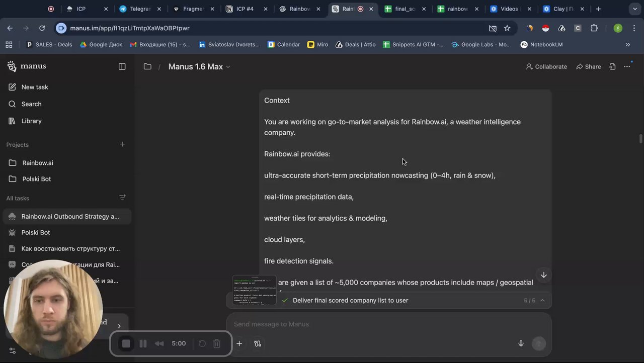Focus the Send message to Manus field
The height and width of the screenshot is (363, 644).
click(388, 324)
